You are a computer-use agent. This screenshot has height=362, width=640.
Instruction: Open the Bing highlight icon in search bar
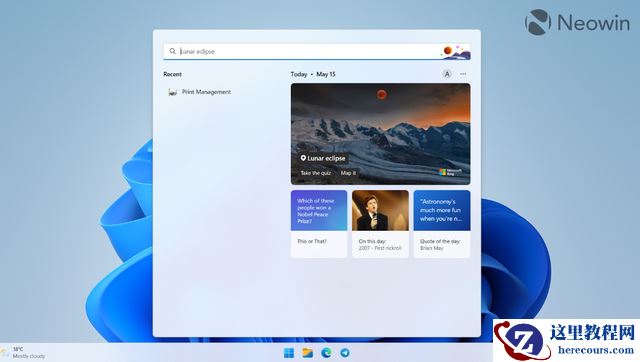(x=456, y=52)
